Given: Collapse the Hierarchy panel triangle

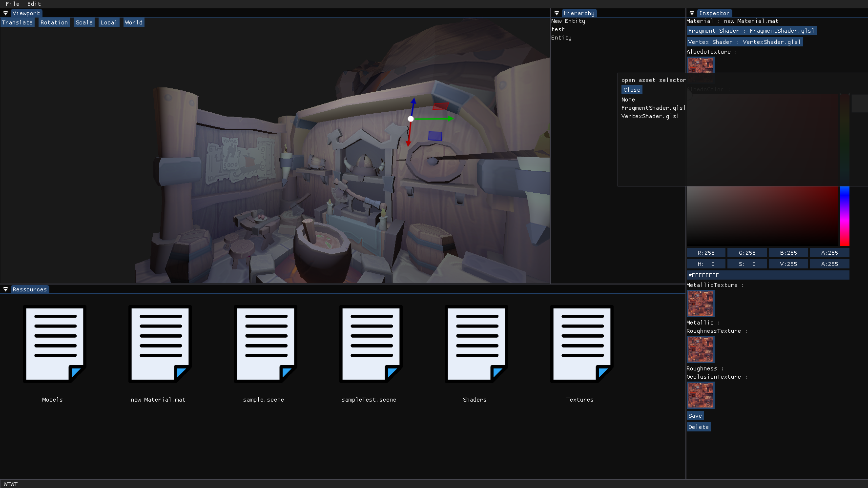Looking at the screenshot, I should click(x=557, y=13).
